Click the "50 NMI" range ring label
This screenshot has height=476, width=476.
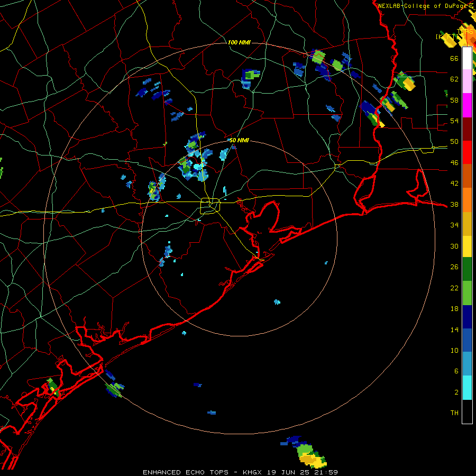[x=239, y=140]
